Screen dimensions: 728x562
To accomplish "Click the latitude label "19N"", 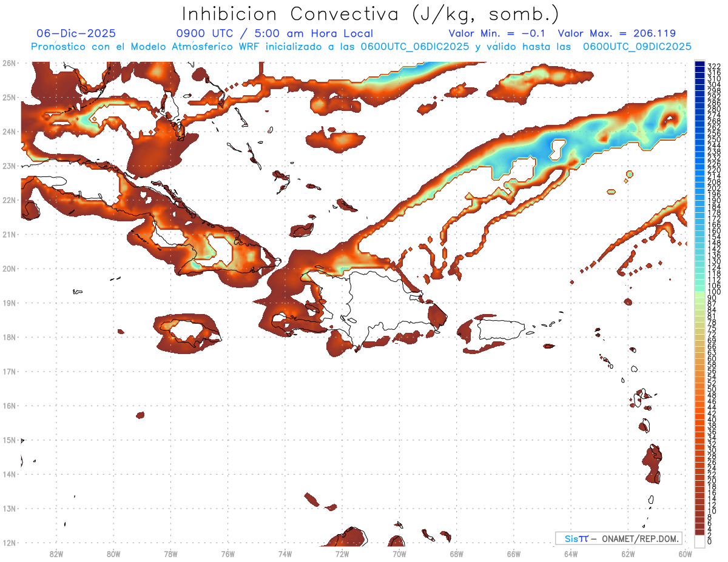I will (x=9, y=303).
